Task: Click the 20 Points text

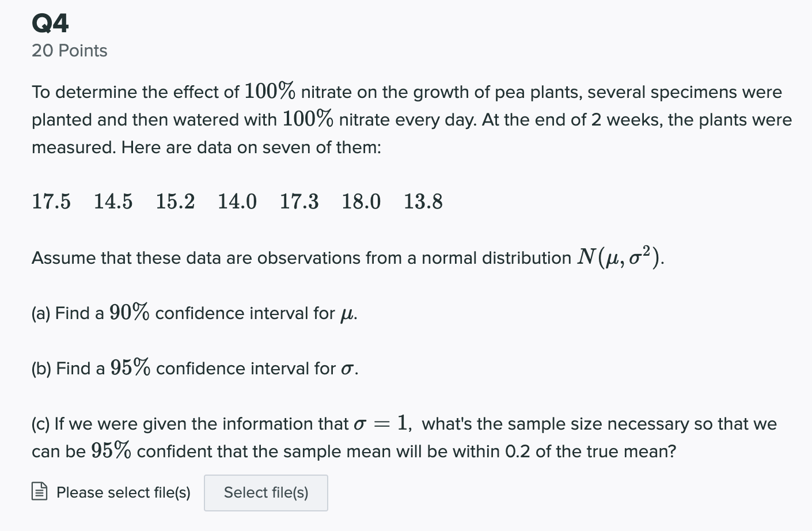Action: coord(70,51)
